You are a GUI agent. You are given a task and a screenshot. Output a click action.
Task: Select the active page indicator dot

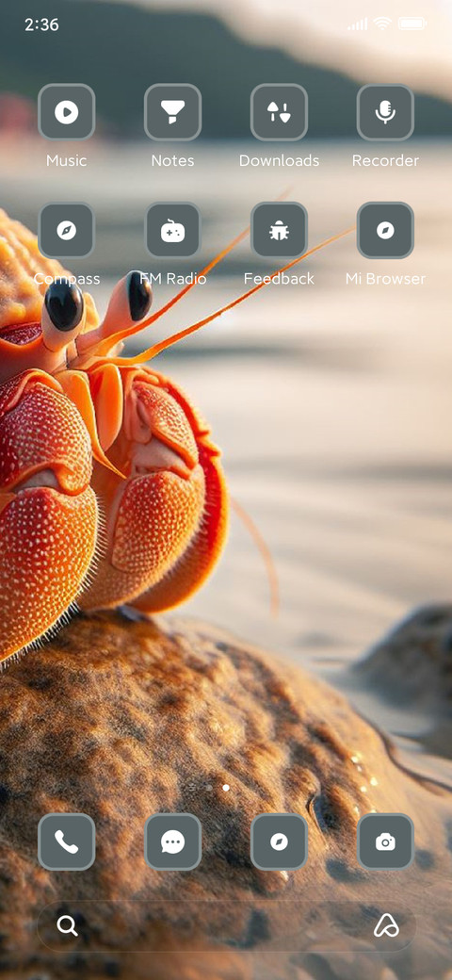click(226, 788)
